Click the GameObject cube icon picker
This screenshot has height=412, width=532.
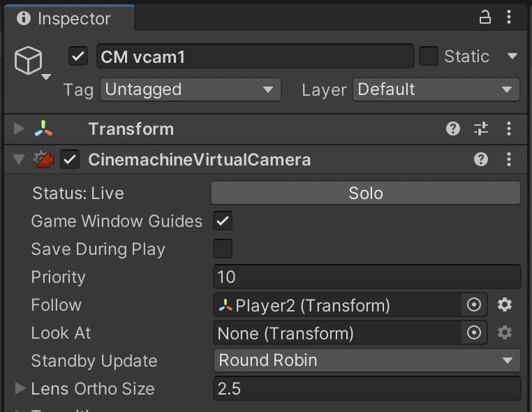(29, 63)
